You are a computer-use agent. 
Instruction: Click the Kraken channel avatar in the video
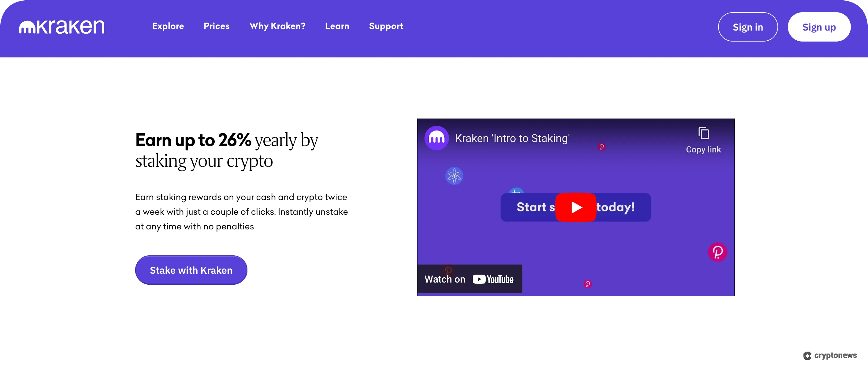pos(436,138)
